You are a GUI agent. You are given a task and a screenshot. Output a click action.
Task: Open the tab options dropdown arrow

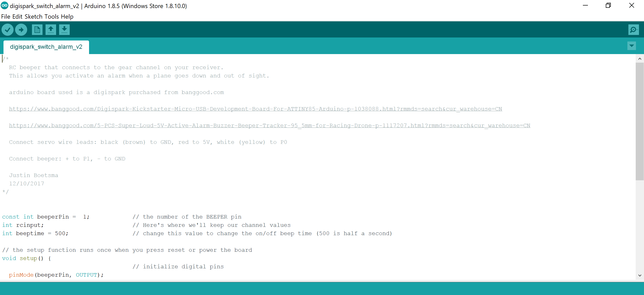tap(632, 46)
